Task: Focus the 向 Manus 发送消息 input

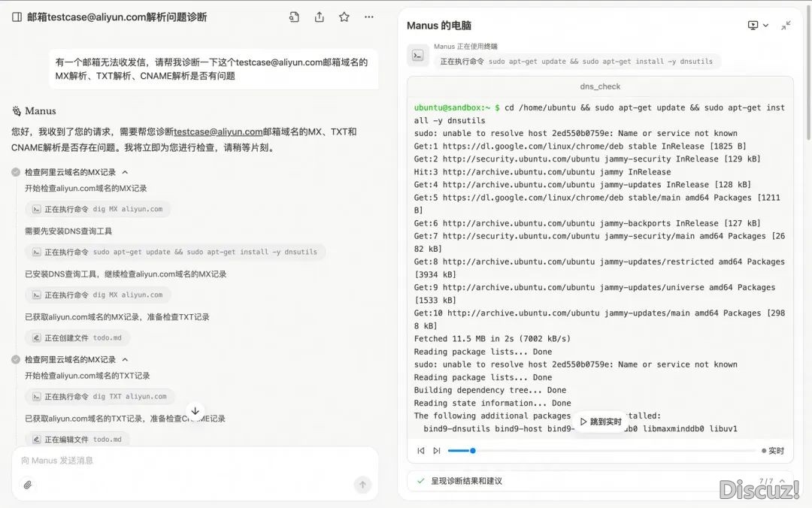Action: (x=195, y=461)
